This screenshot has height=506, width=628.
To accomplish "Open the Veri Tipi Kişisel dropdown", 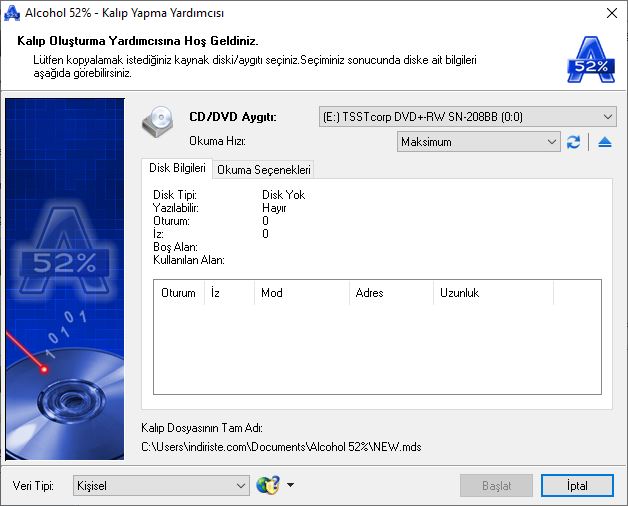I will click(161, 486).
